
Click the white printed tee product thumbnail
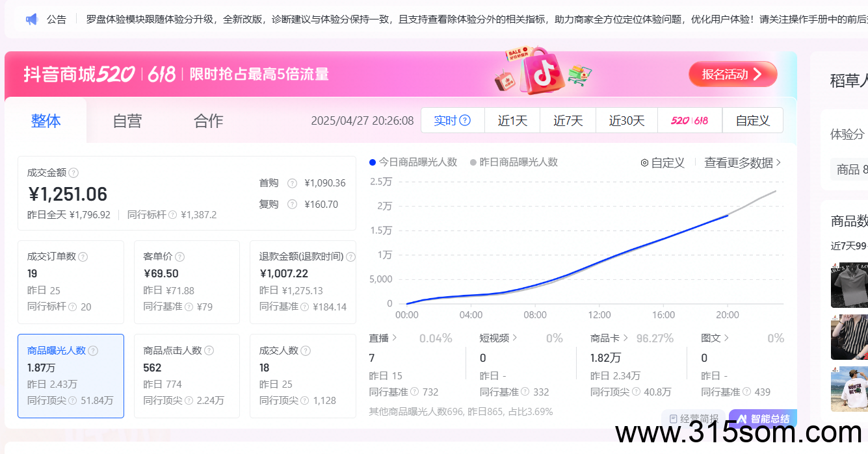point(849,389)
